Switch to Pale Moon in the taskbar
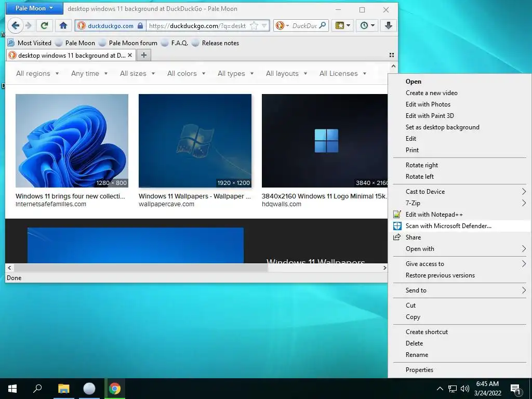 [89, 389]
